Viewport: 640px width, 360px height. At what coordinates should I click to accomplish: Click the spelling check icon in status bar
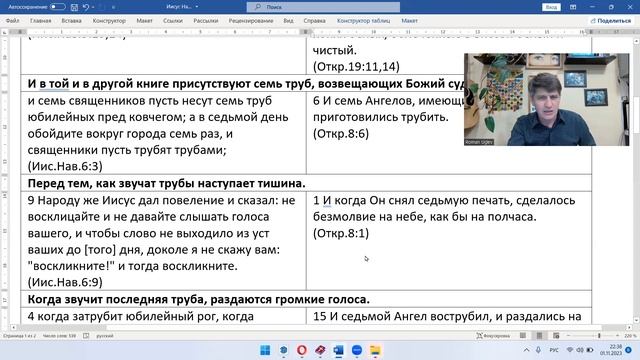click(x=86, y=336)
